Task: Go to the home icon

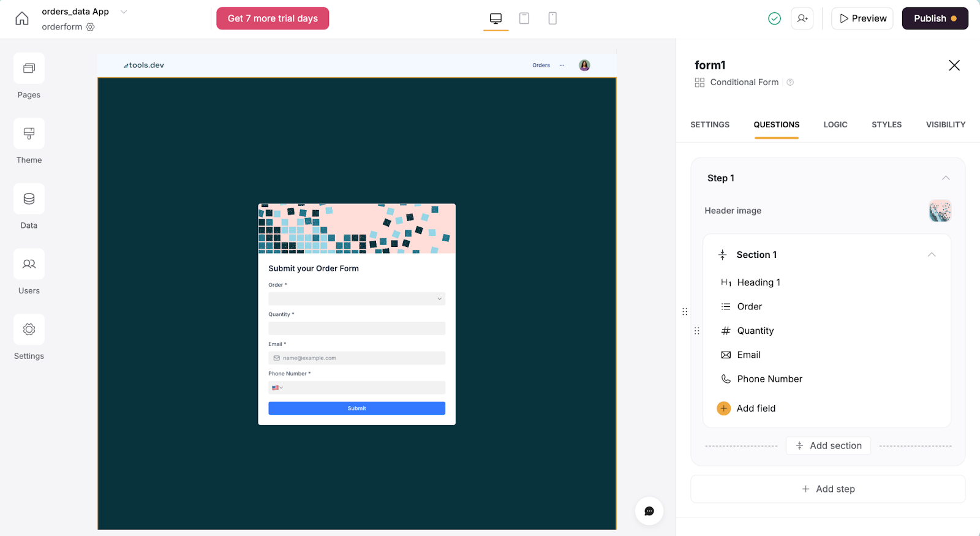Action: (22, 18)
